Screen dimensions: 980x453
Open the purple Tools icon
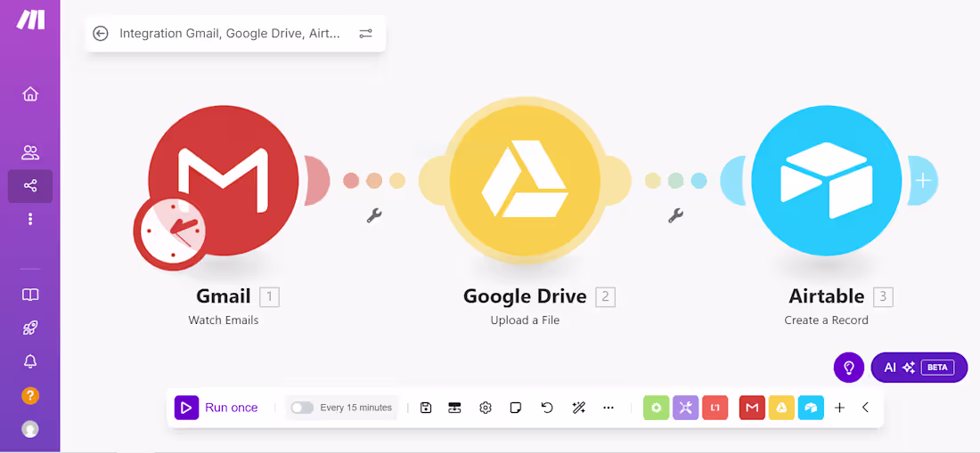click(x=686, y=408)
